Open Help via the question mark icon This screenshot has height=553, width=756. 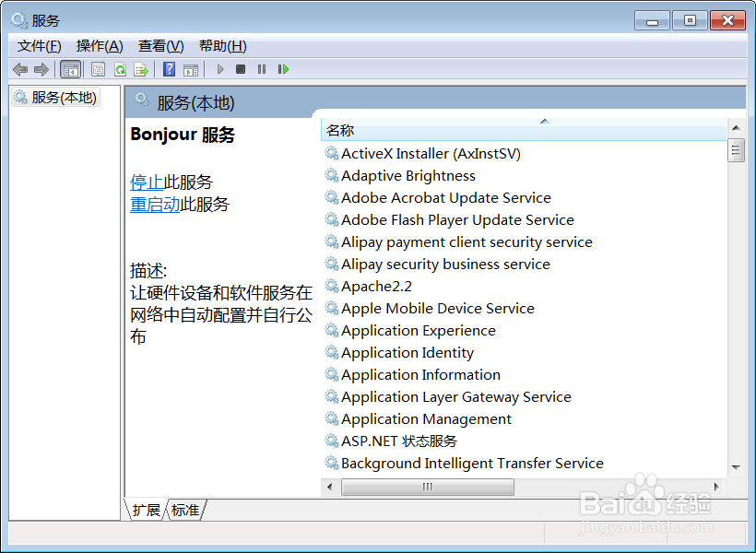pos(169,69)
